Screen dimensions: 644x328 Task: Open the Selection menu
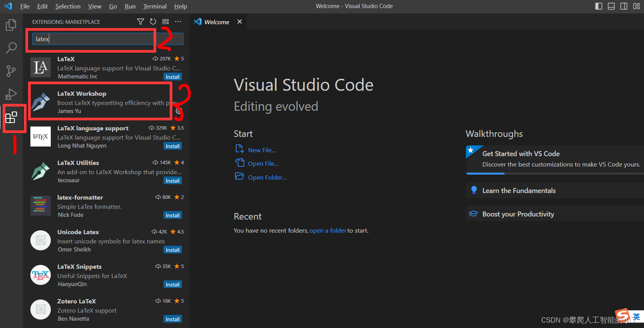click(68, 6)
